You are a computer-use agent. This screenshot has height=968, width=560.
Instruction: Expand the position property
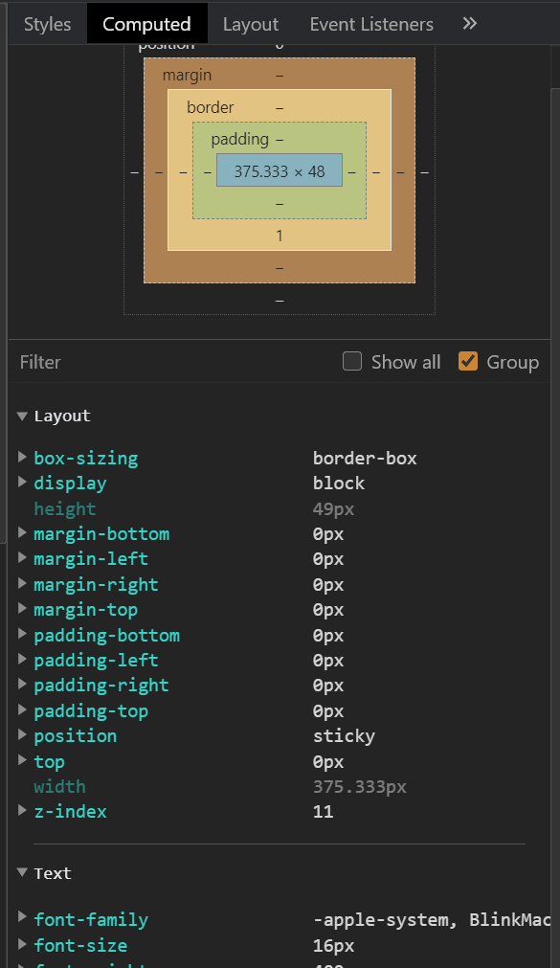pos(22,735)
